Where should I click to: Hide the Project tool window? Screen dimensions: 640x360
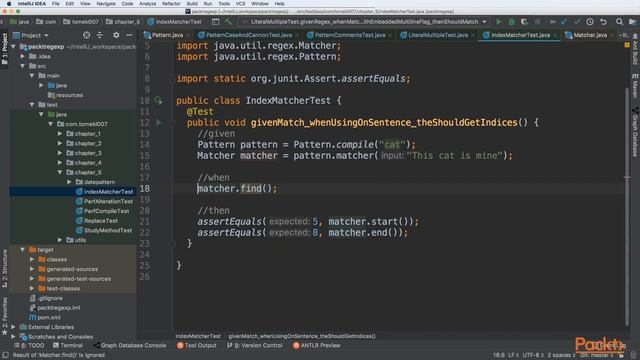pyautogui.click(x=129, y=35)
